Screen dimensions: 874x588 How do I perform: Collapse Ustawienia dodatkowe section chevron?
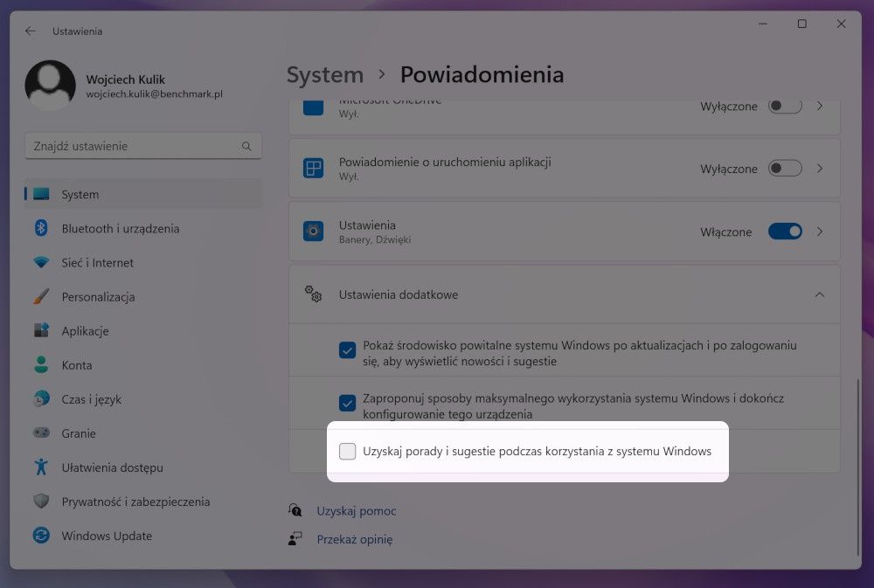tap(820, 294)
